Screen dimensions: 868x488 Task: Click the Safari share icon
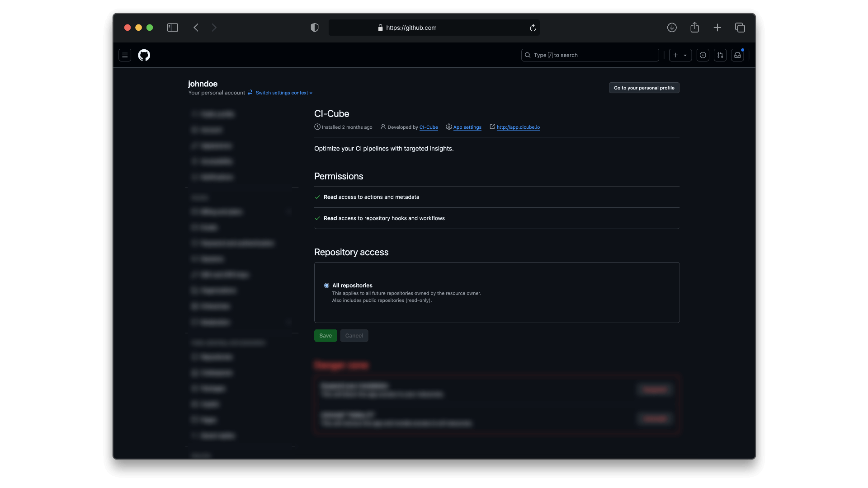click(694, 28)
